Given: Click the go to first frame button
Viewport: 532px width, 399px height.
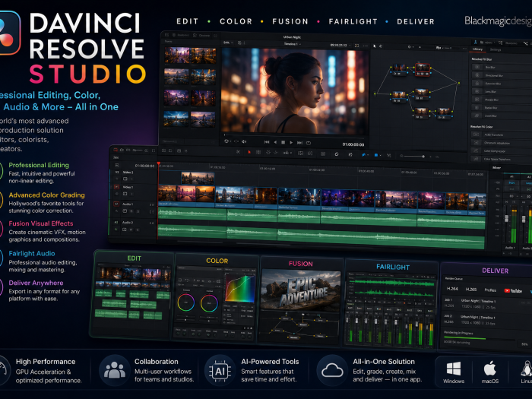Looking at the screenshot, I should 267,143.
